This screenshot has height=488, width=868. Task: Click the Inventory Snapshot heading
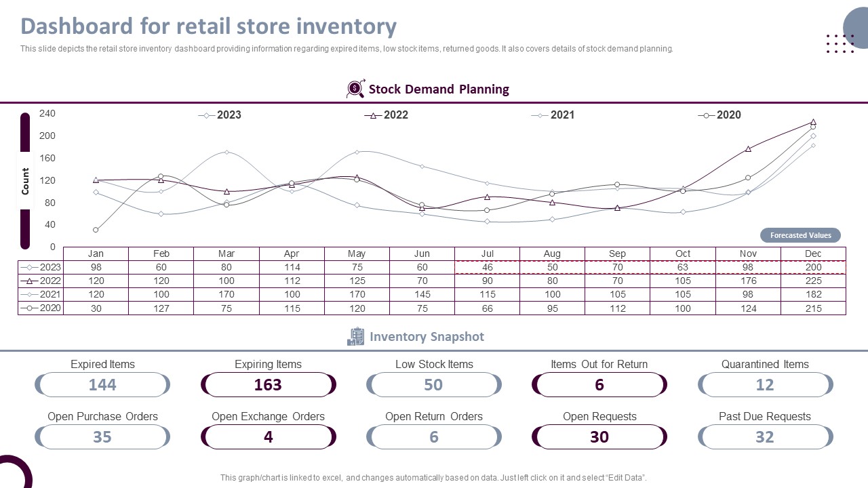[427, 336]
